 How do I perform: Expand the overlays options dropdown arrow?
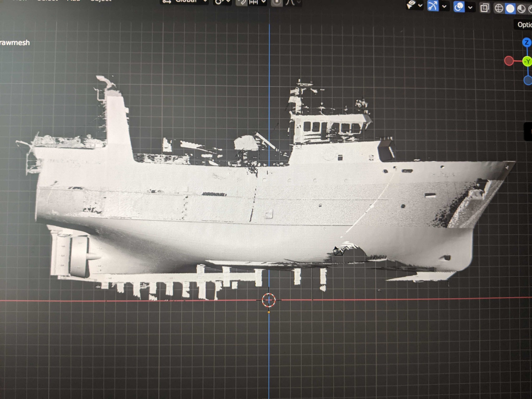470,7
